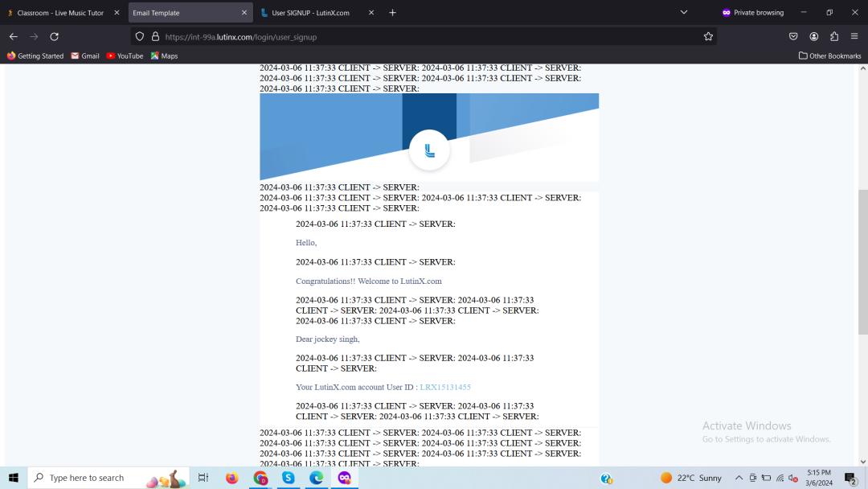Close the Email Template tab
Screen dimensions: 868x489
tap(244, 13)
